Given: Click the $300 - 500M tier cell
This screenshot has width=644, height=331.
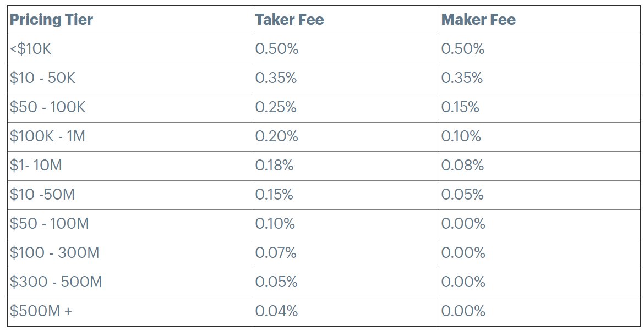Looking at the screenshot, I should [56, 282].
